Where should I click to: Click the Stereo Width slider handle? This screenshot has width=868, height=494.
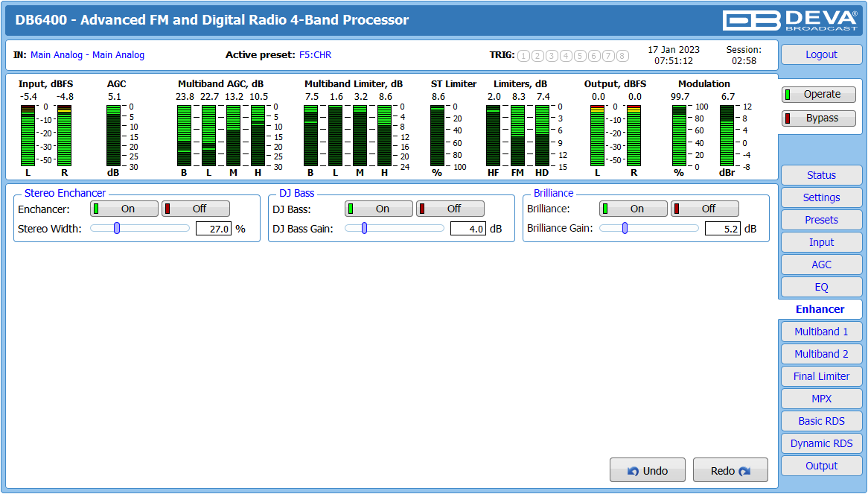117,228
